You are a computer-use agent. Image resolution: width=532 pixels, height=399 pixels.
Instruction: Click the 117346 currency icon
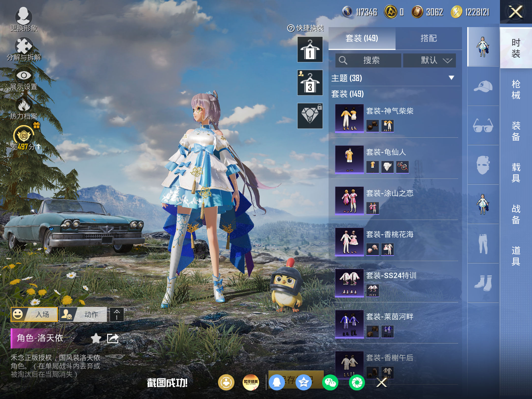pos(348,12)
